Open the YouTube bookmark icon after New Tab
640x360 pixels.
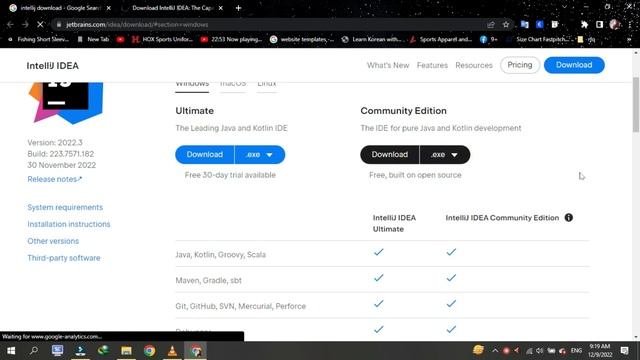(x=120, y=40)
